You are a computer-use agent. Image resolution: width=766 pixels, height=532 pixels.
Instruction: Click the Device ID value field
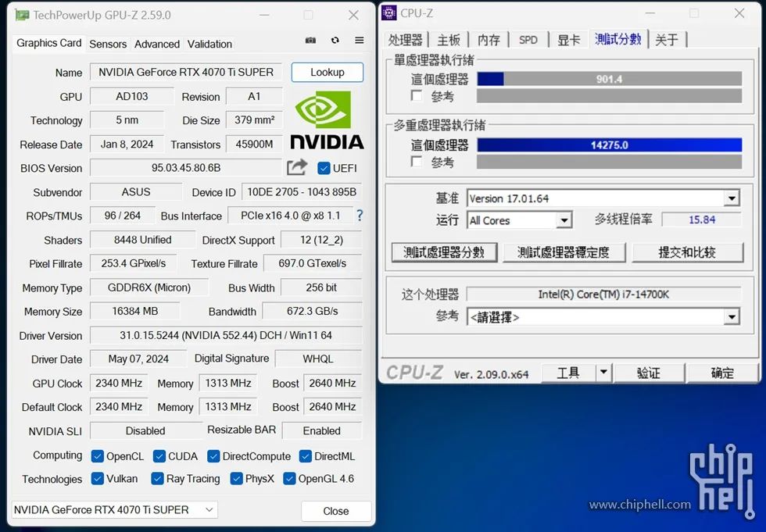tap(302, 192)
